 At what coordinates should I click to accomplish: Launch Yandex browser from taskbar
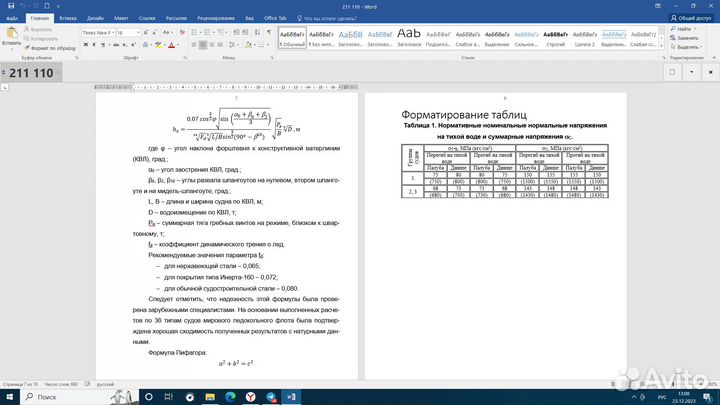pos(250,397)
